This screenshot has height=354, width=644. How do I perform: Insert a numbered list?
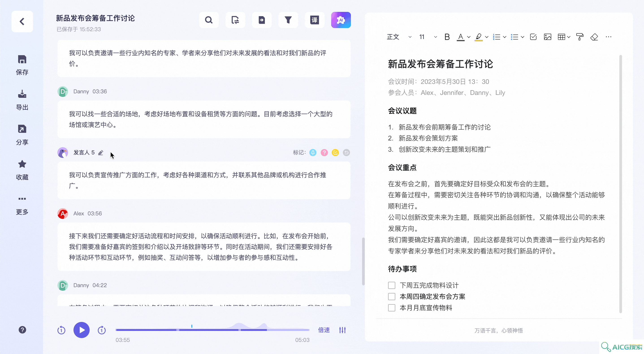click(x=497, y=37)
